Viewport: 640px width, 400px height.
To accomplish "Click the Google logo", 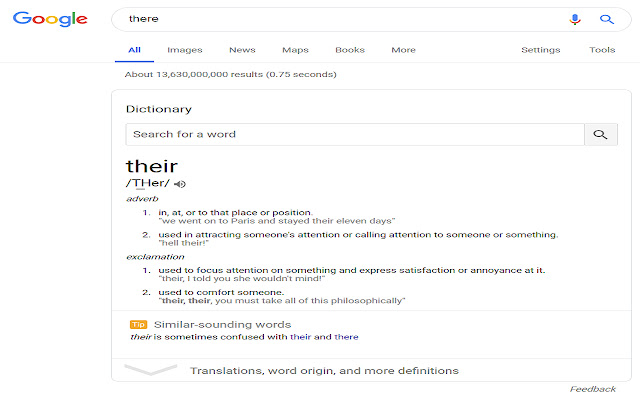I will [50, 19].
